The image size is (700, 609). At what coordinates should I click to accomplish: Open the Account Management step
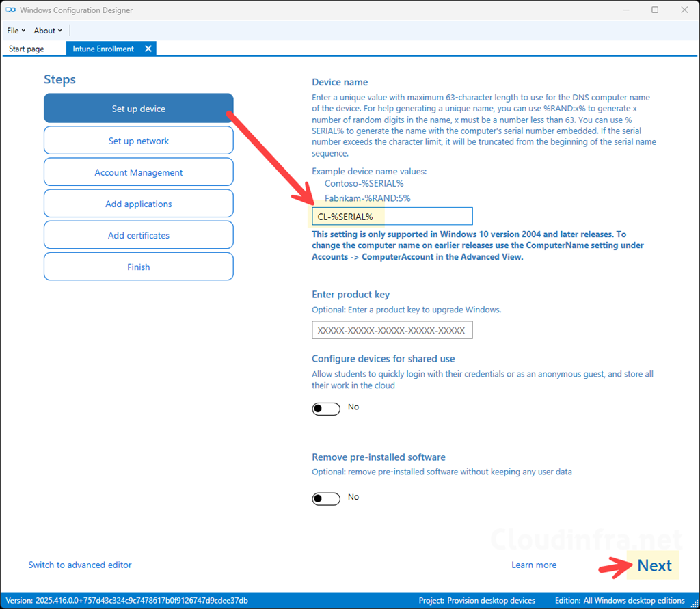click(138, 172)
